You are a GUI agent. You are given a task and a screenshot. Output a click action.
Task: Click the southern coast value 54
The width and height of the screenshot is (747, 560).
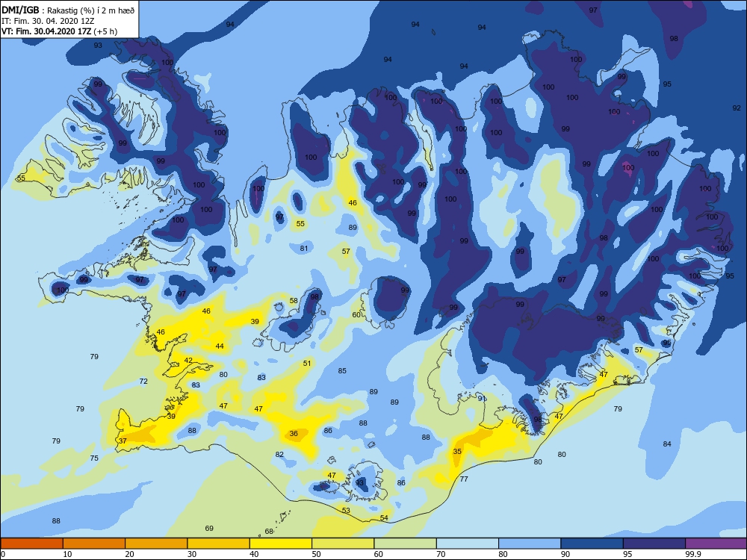385,517
